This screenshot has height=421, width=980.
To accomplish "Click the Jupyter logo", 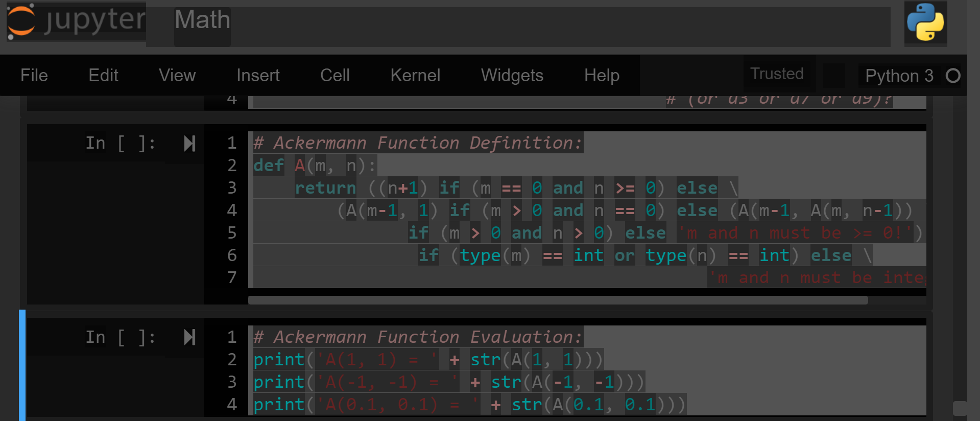I will click(x=76, y=21).
